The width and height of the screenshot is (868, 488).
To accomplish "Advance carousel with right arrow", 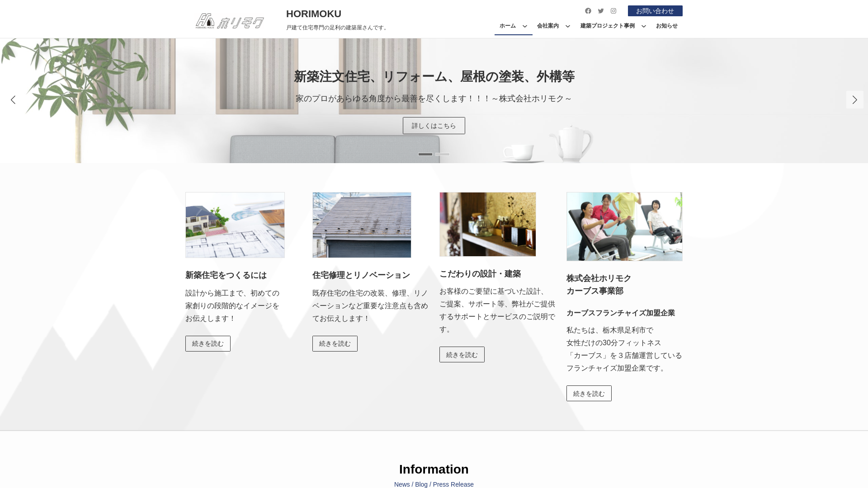I will point(854,100).
